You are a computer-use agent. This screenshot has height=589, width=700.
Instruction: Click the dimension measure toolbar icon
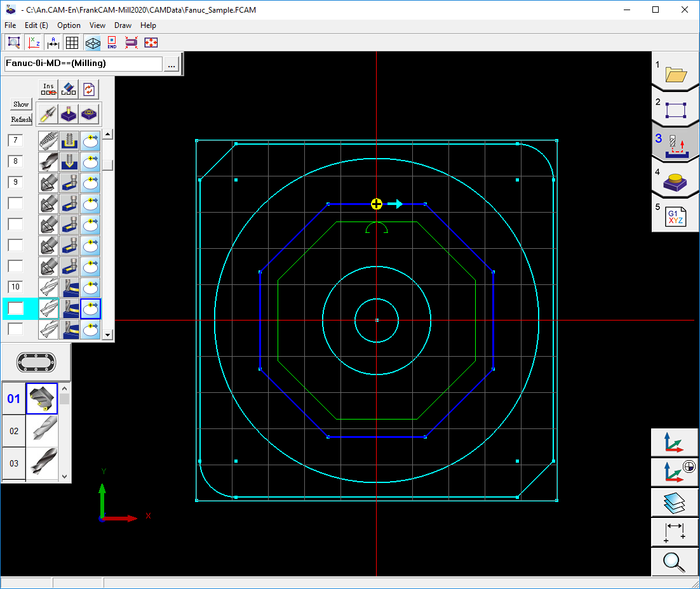pos(53,43)
